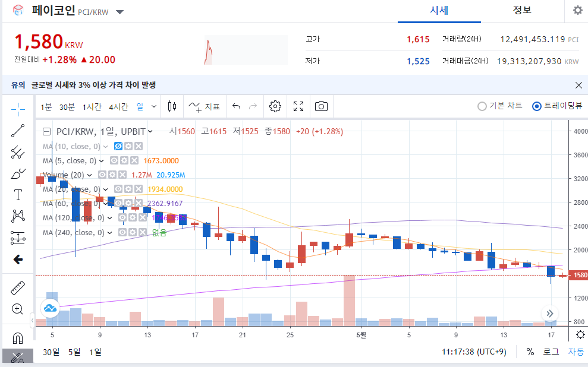Switch chart to fullscreen mode
This screenshot has width=588, height=367.
298,106
